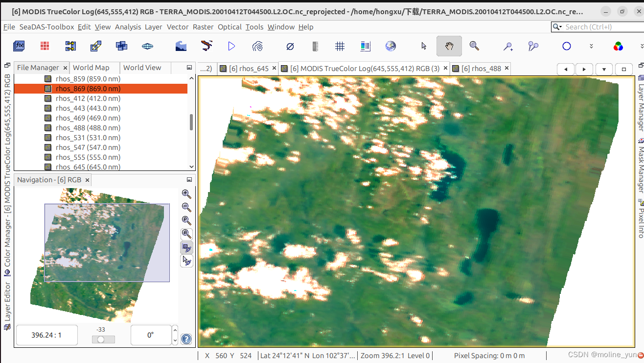This screenshot has width=644, height=363.
Task: Show the color bar legend icon
Action: point(366,46)
